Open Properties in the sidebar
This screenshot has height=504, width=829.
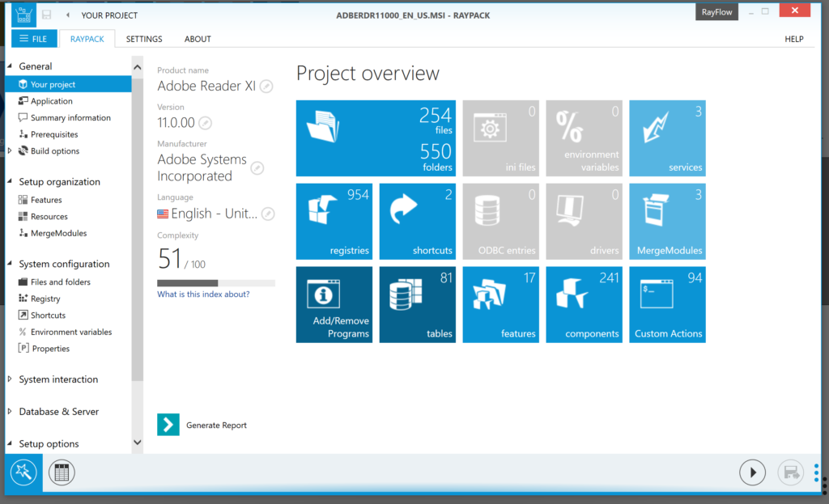pyautogui.click(x=51, y=349)
